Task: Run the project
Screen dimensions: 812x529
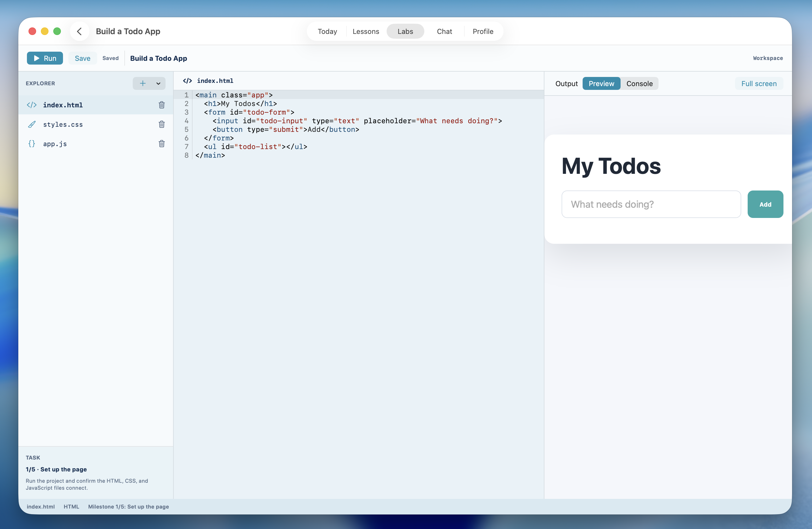Action: coord(45,58)
